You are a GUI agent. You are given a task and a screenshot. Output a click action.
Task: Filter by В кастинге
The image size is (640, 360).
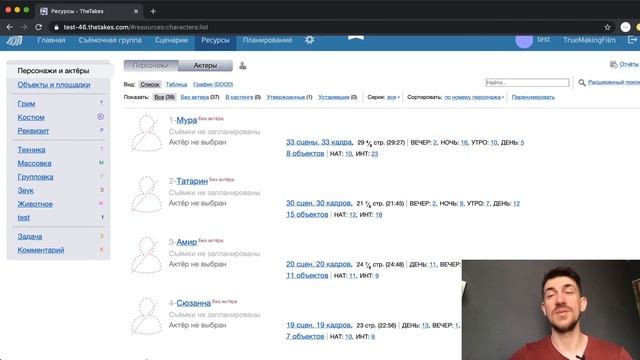243,97
